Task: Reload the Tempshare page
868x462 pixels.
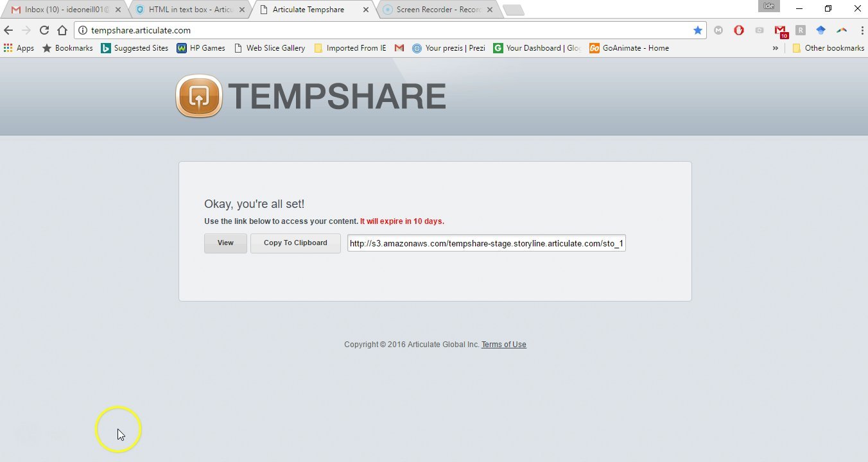Action: click(44, 30)
